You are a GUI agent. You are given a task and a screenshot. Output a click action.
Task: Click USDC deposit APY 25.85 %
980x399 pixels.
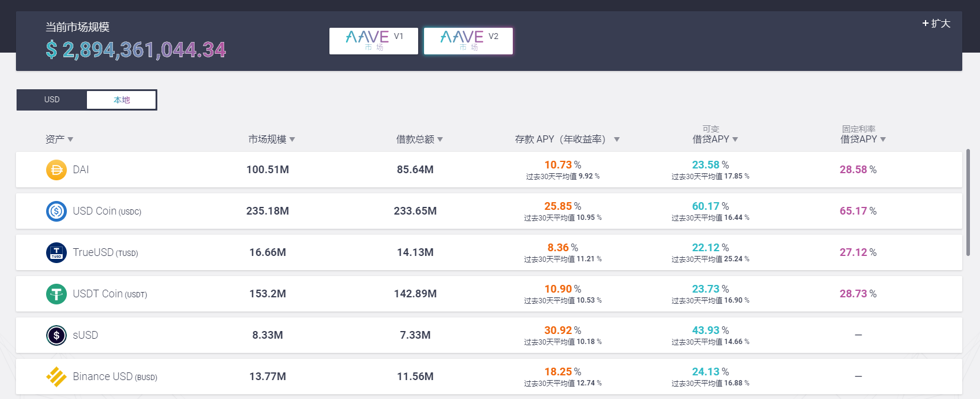coord(562,206)
